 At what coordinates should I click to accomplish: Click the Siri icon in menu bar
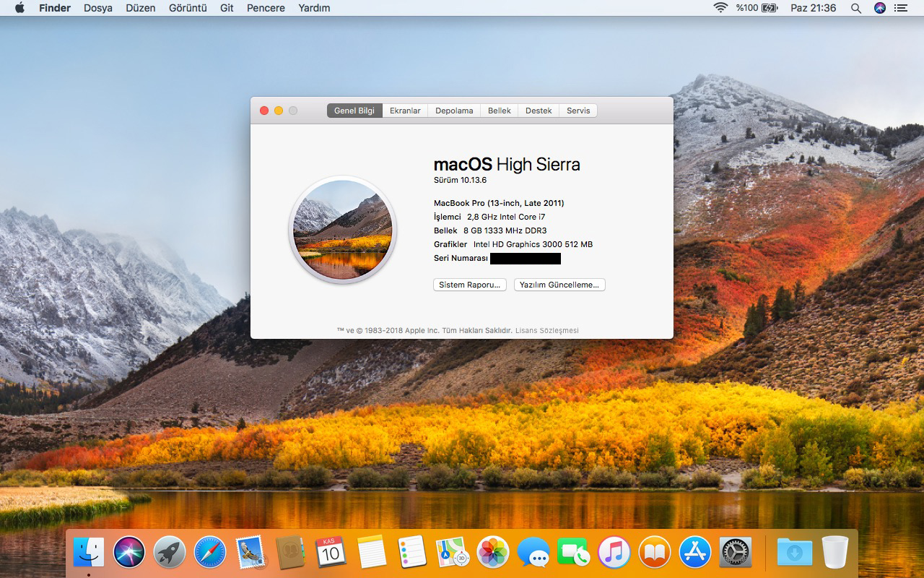pyautogui.click(x=880, y=8)
